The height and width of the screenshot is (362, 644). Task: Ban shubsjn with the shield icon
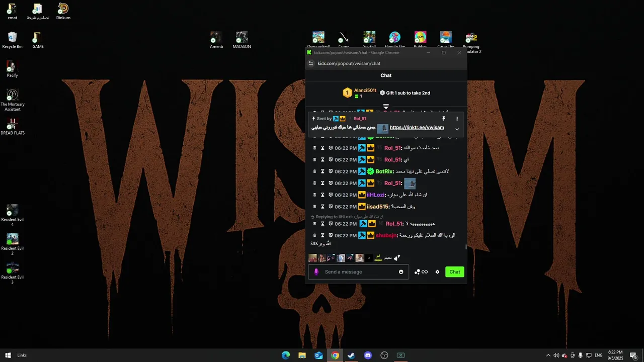(x=331, y=235)
